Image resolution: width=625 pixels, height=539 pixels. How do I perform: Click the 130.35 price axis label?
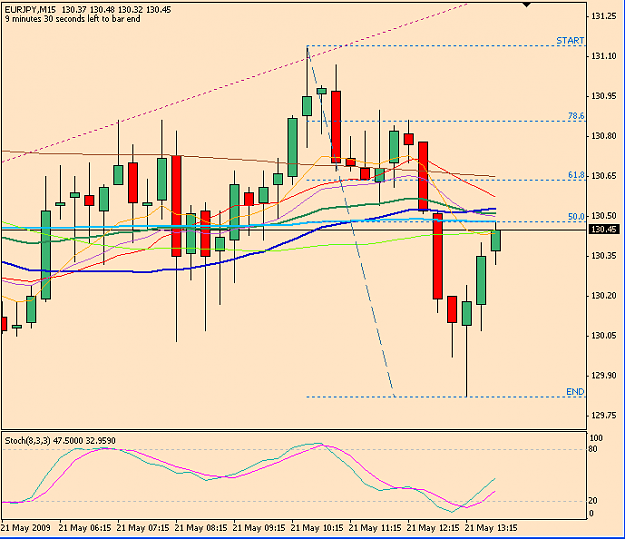coord(603,256)
